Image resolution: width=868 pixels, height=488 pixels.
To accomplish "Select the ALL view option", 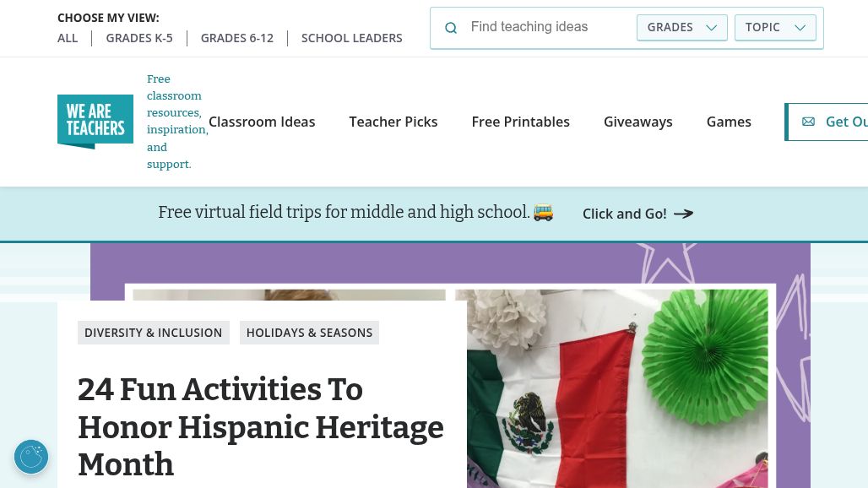I will click(68, 38).
